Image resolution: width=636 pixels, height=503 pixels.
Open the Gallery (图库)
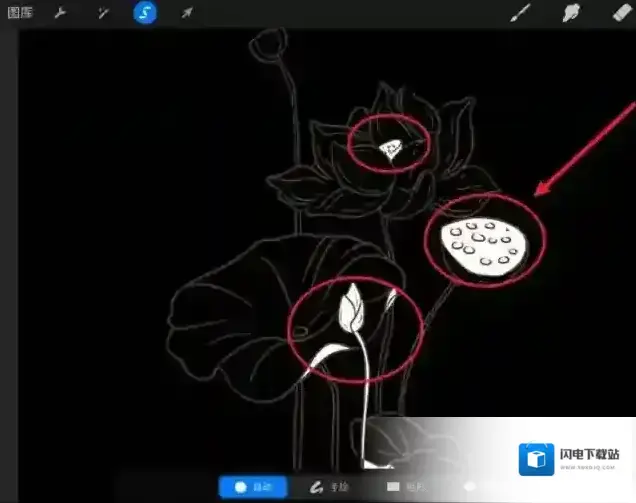coord(19,14)
